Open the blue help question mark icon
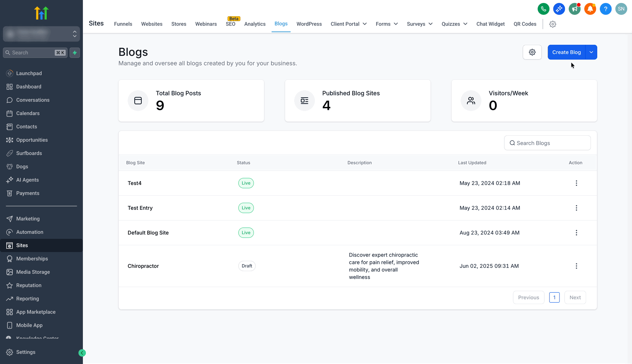Image resolution: width=632 pixels, height=364 pixels. pos(605,9)
